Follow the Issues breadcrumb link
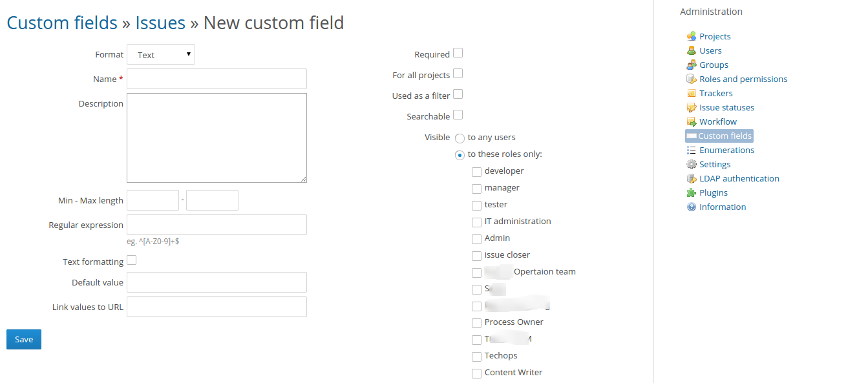Viewport: 868px width, 383px height. click(160, 23)
